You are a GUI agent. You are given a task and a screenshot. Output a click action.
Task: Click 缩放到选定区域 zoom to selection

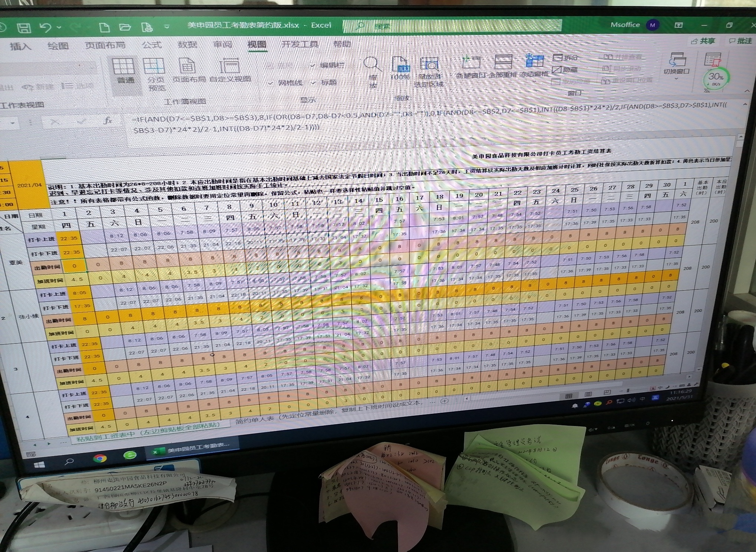pyautogui.click(x=429, y=72)
